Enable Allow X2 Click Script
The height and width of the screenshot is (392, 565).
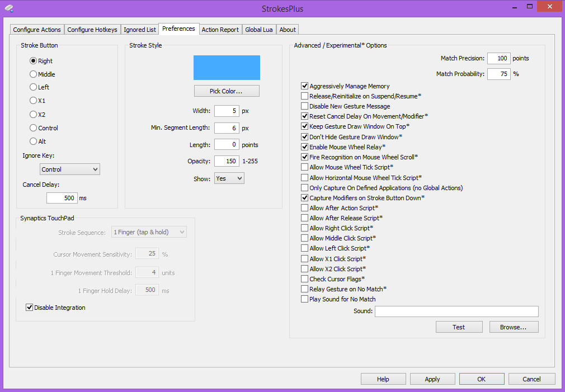click(304, 268)
